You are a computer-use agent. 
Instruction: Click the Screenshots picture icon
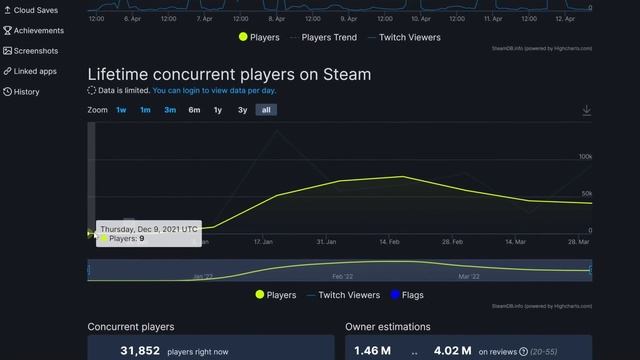point(7,51)
